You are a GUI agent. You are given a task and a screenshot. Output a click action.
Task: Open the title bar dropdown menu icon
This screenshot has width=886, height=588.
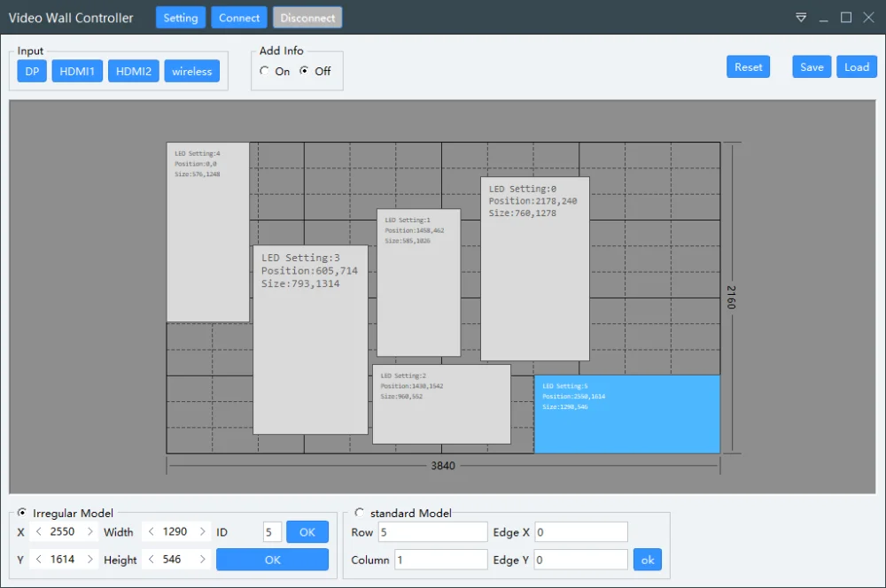coord(801,18)
